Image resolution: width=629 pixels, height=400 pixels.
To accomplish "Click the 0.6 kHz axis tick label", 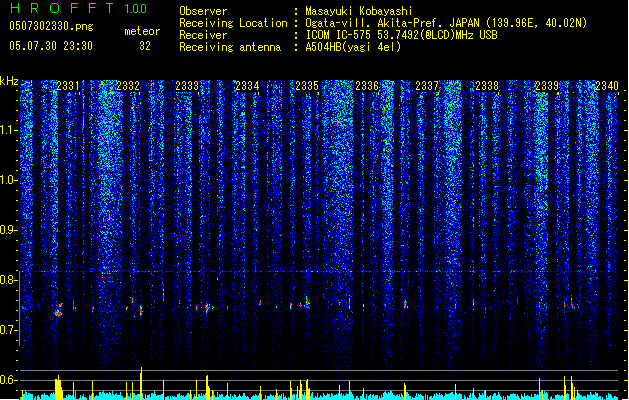I will (x=8, y=380).
